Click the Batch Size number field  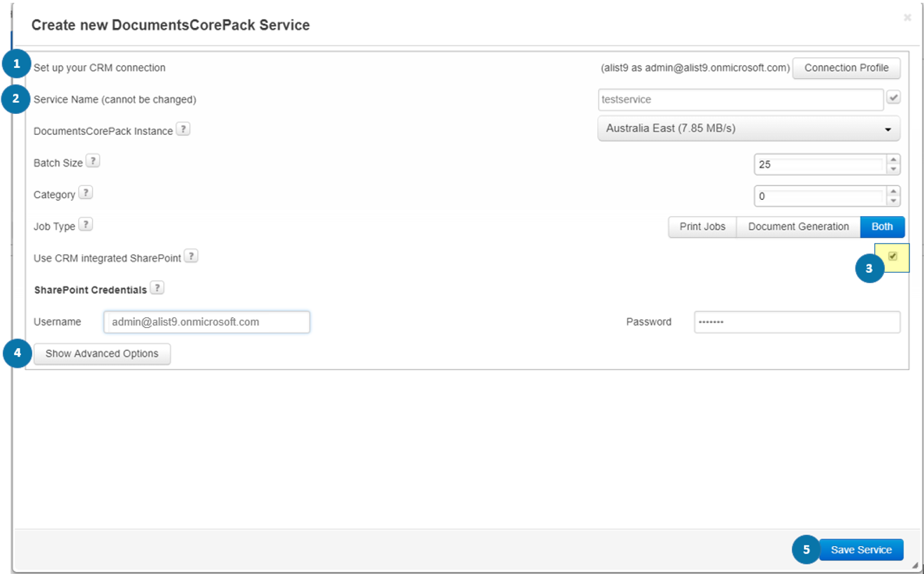point(820,164)
